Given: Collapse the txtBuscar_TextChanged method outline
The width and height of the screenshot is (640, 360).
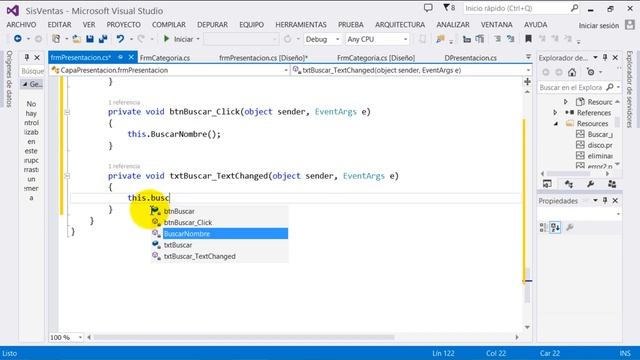Looking at the screenshot, I should [x=67, y=176].
